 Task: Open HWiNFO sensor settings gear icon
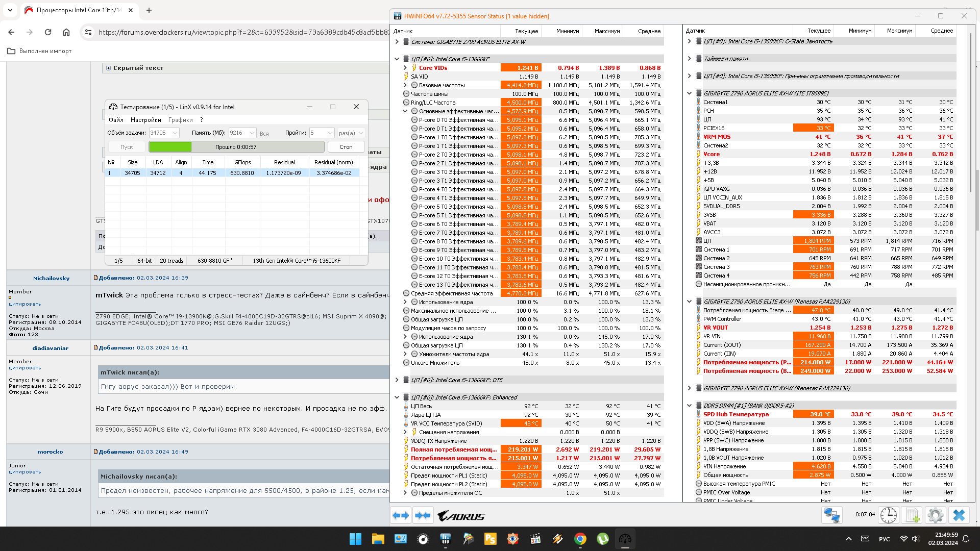point(935,515)
